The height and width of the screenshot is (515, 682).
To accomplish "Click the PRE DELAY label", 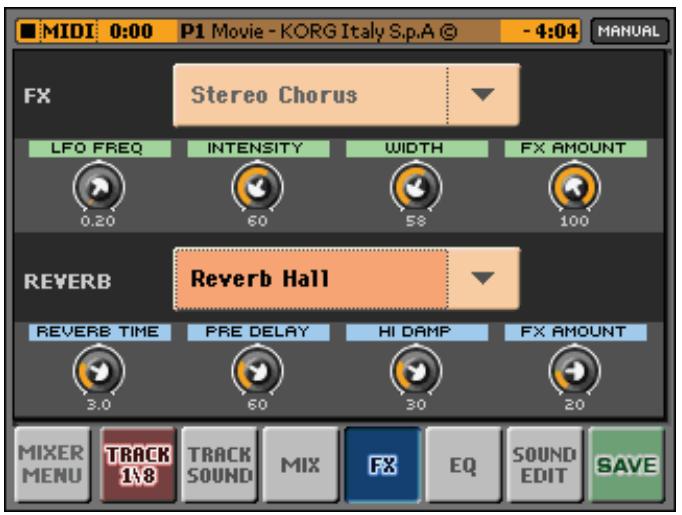I will tap(258, 332).
